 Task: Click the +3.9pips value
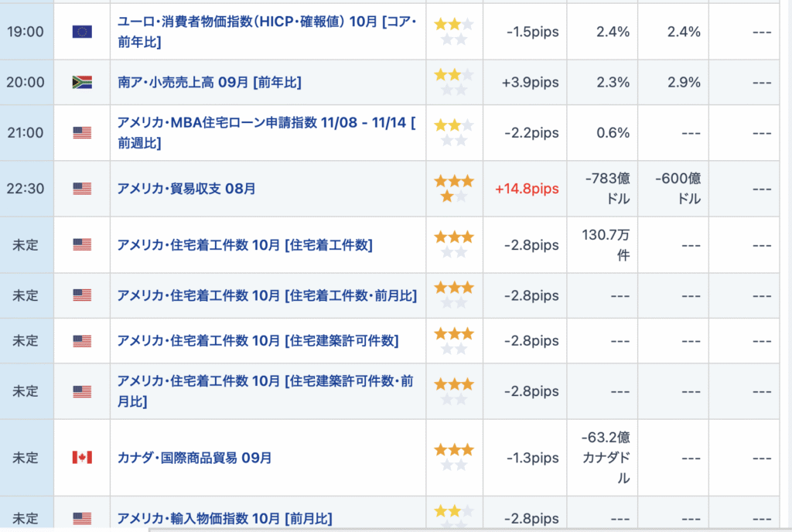tap(530, 82)
